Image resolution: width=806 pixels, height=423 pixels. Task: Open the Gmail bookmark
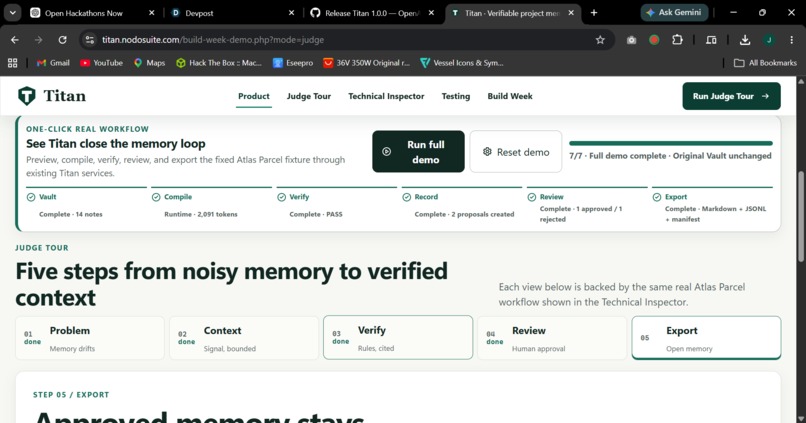53,63
